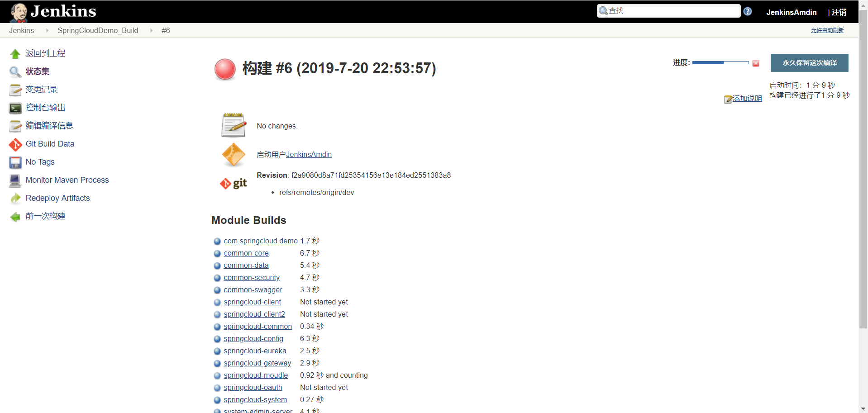Click 添加说明 link
The width and height of the screenshot is (868, 413).
tap(747, 99)
